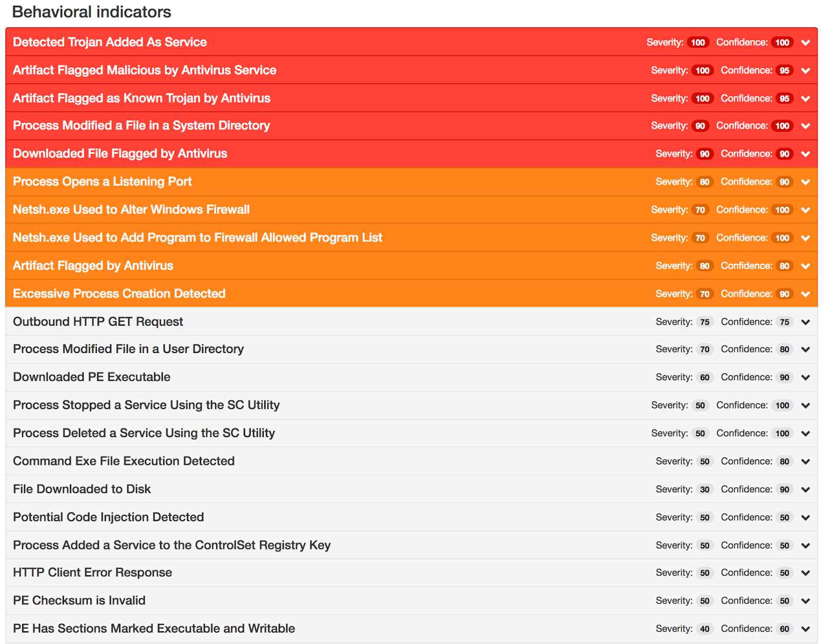Click Process Stopped a Service Using the SC Utility
This screenshot has height=644, width=821.
tap(146, 405)
